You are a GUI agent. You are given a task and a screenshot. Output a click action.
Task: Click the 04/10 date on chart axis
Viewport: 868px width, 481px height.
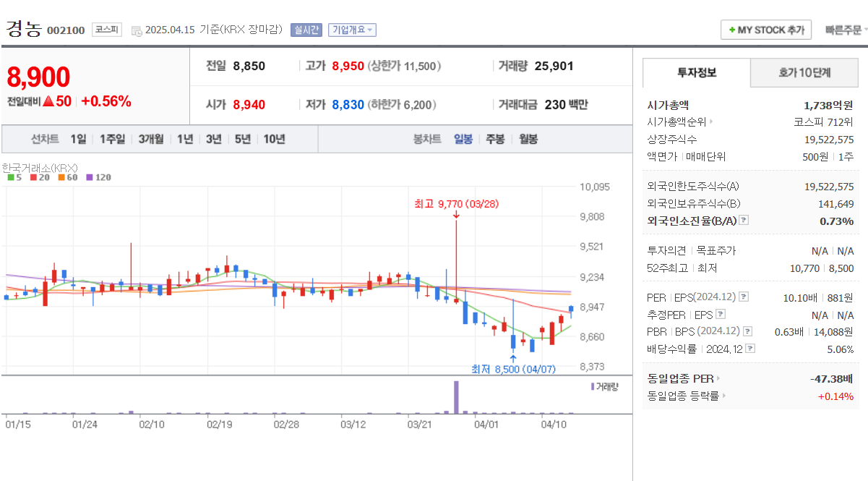554,424
